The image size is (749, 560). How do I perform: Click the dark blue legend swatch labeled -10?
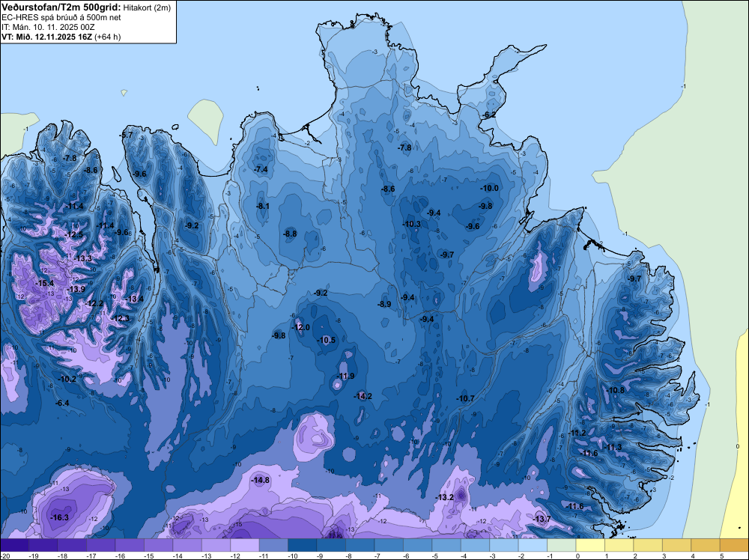coord(303,545)
